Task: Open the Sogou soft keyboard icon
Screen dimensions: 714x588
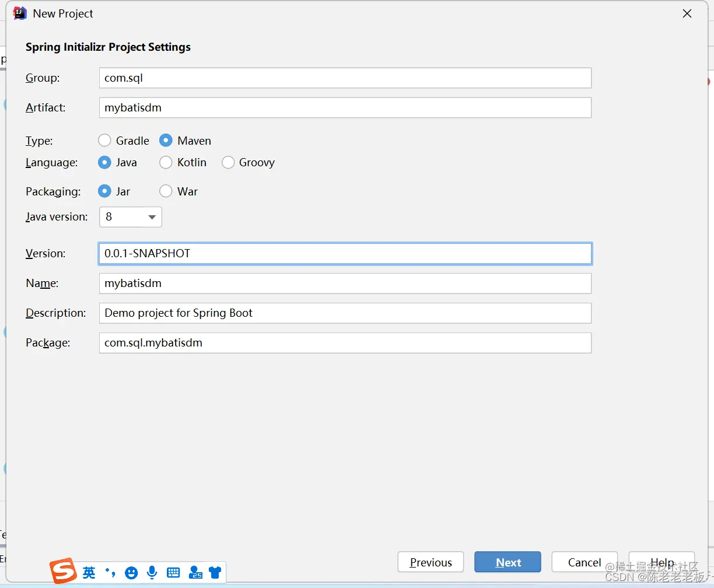Action: coord(173,573)
